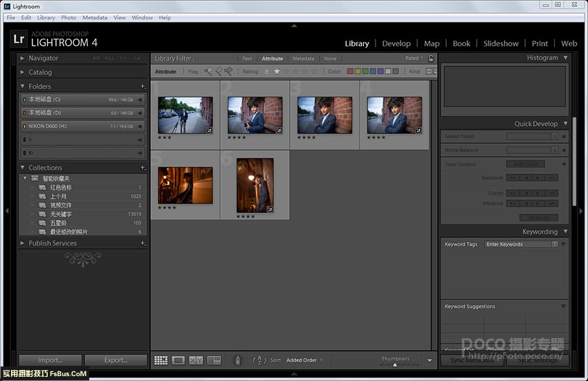Viewport: 588px width, 381px height.
Task: Open the Sort order Added Order dropdown
Action: (304, 360)
